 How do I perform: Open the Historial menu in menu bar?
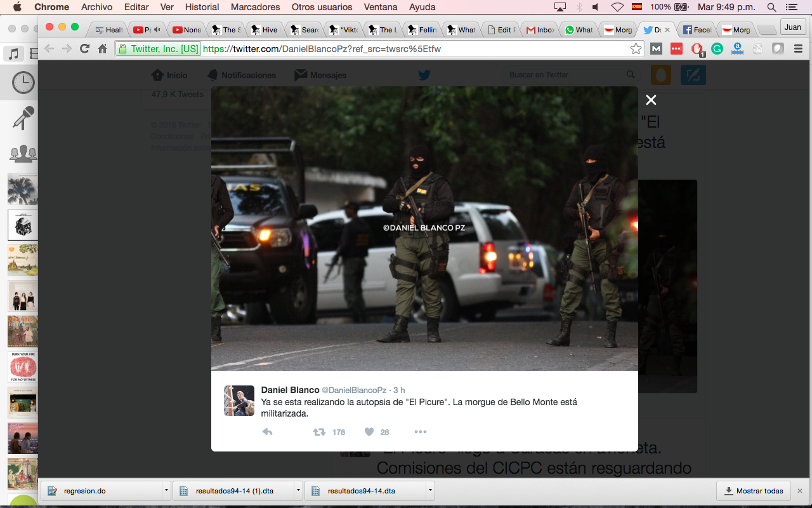pos(202,7)
